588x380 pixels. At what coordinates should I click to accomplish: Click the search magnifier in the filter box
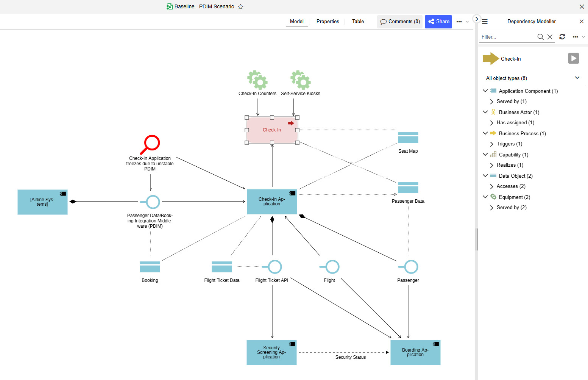click(x=540, y=37)
